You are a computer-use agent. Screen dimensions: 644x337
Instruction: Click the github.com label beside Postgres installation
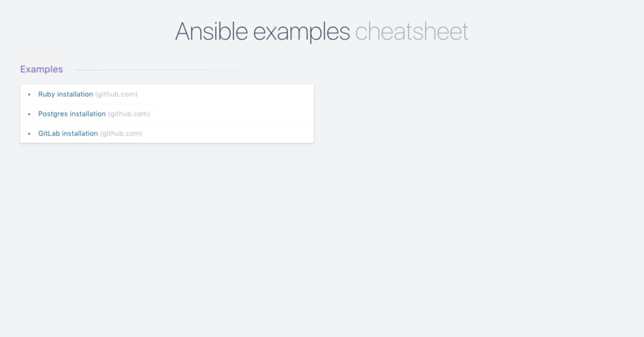129,114
